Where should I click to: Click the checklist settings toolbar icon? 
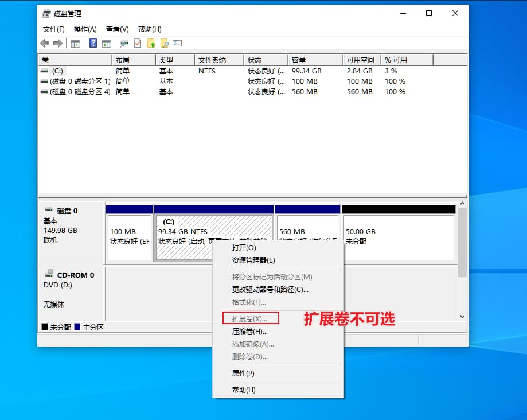click(x=177, y=43)
